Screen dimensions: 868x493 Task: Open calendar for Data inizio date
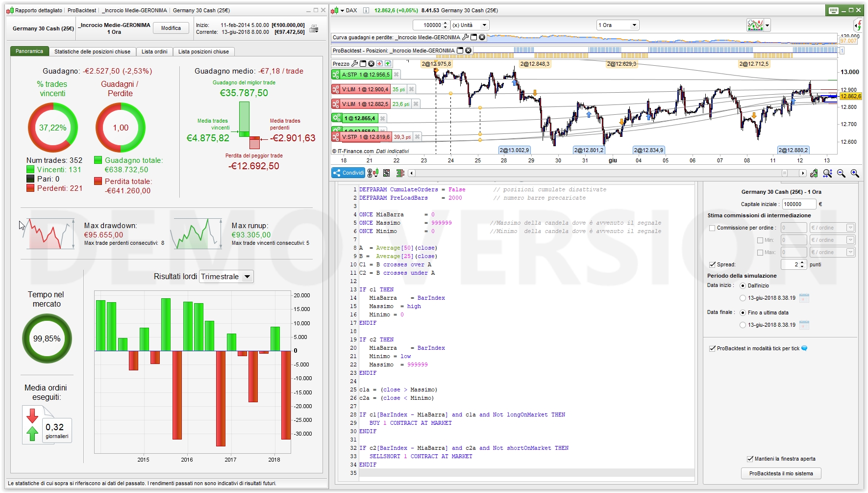coord(804,298)
